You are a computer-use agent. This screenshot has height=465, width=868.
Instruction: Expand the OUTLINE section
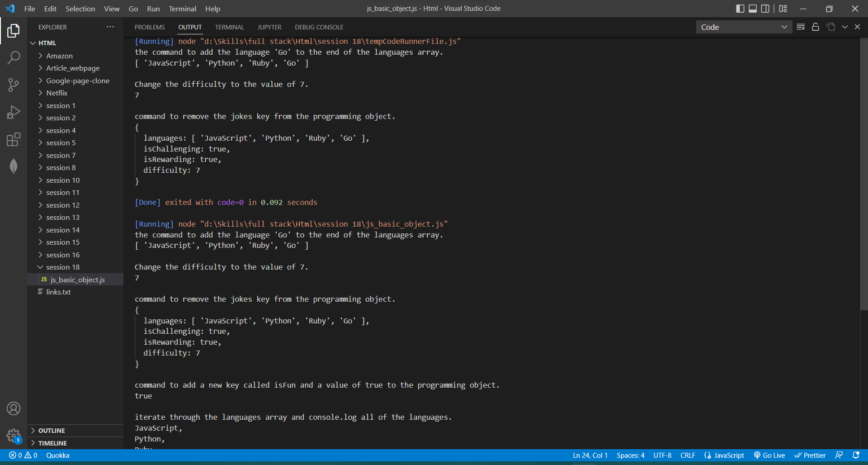point(75,431)
